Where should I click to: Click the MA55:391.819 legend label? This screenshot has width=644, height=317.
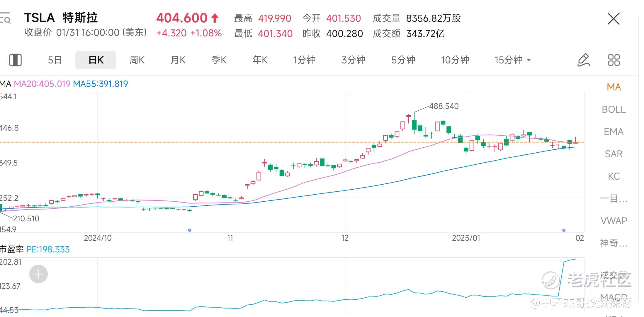point(101,84)
